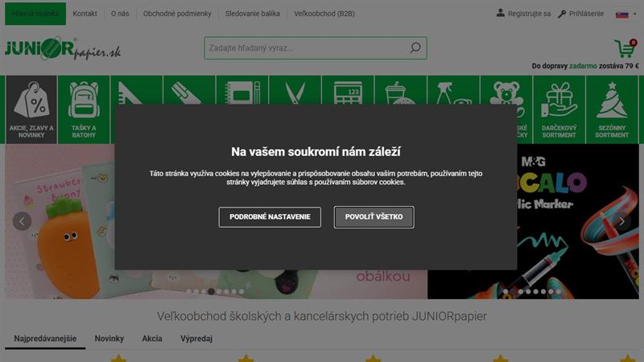Click the shopping cart icon
This screenshot has height=362, width=644.
(x=625, y=49)
